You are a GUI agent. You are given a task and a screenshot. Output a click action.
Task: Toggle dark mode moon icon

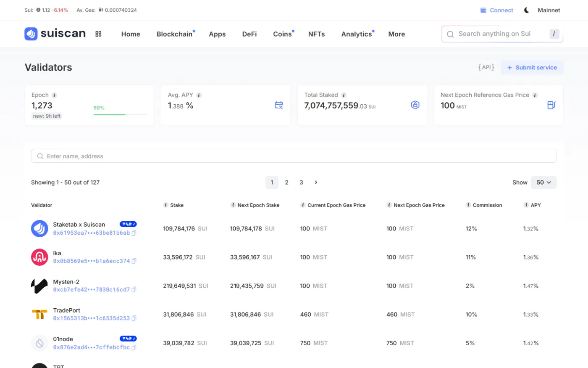[527, 10]
